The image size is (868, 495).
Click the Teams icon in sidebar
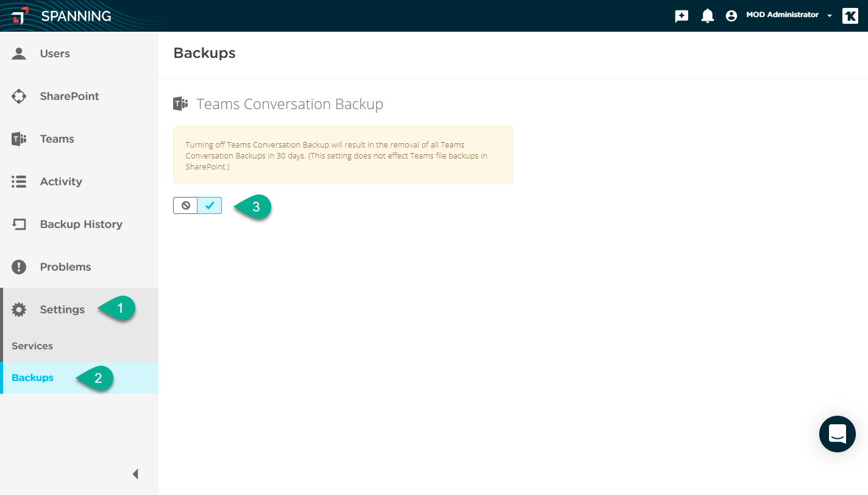coord(19,139)
